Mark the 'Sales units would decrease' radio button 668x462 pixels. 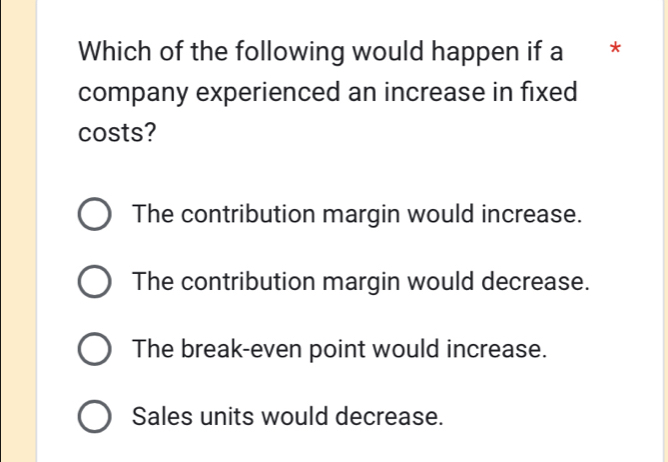pos(95,417)
